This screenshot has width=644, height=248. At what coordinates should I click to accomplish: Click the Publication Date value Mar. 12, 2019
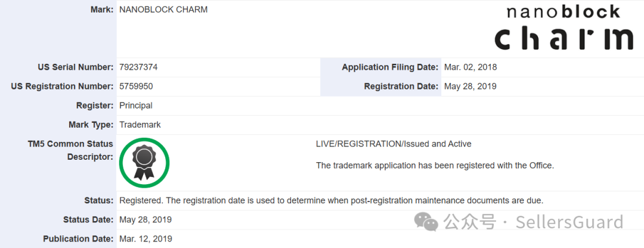coord(145,238)
